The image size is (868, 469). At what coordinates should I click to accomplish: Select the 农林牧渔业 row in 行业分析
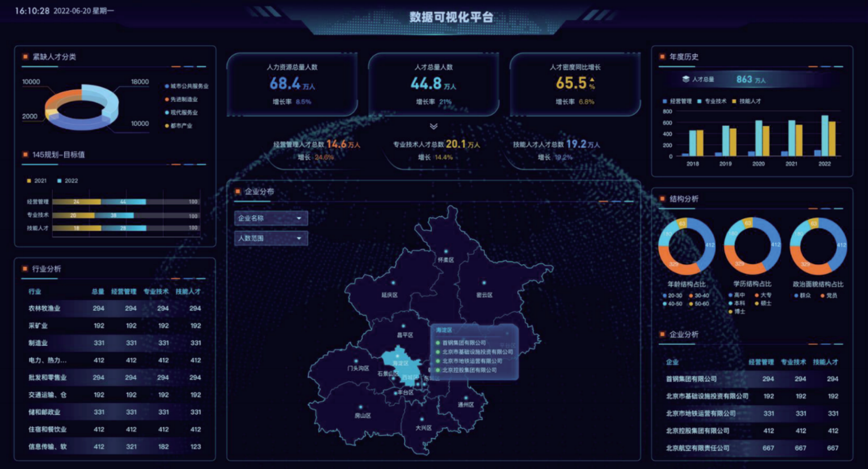pos(115,309)
